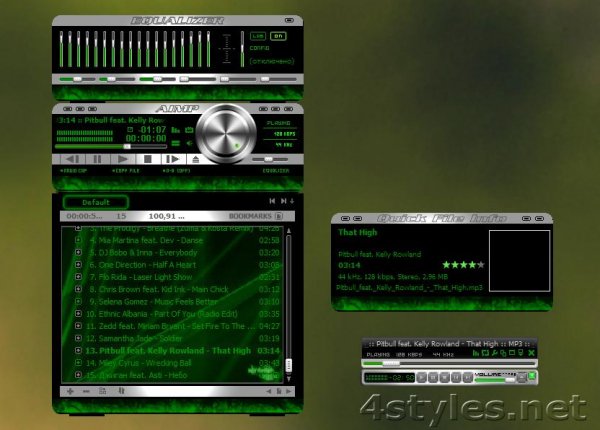Screen dimensions: 600x430
Task: Open equalizer icon in mini player
Action: tap(476, 353)
